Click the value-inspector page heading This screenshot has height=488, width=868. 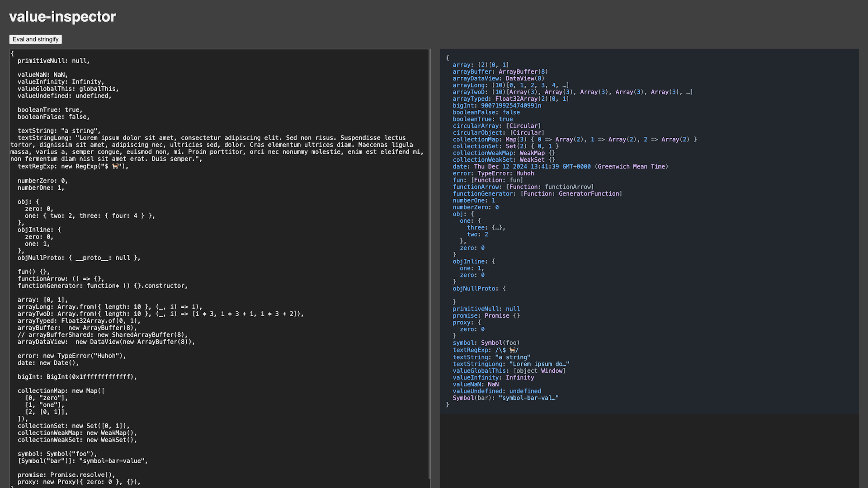[62, 17]
